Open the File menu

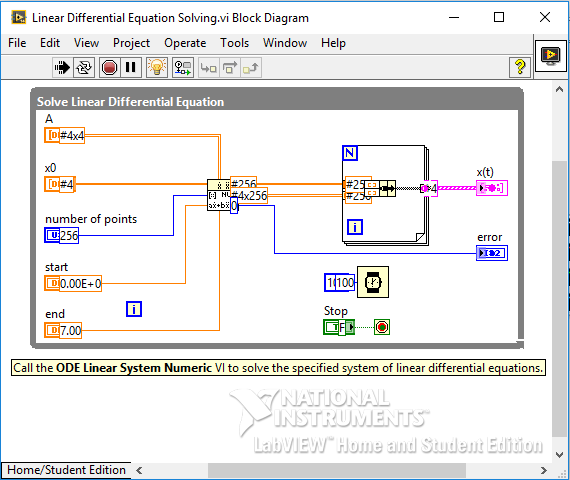17,43
